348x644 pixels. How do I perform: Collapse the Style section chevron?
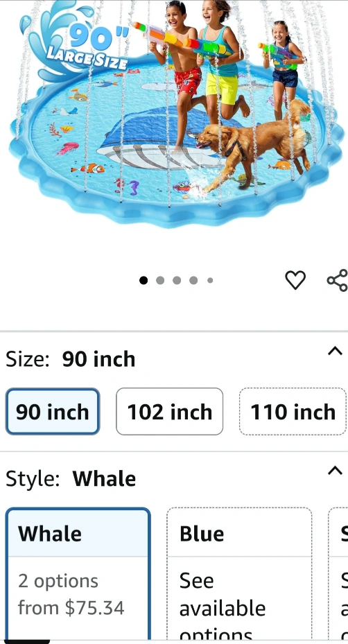(335, 470)
